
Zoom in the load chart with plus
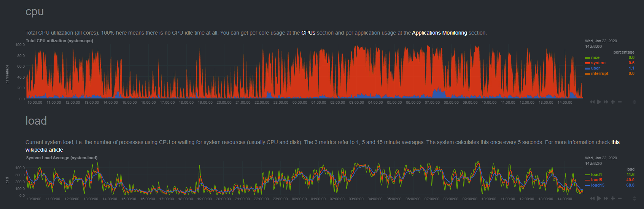point(613,198)
